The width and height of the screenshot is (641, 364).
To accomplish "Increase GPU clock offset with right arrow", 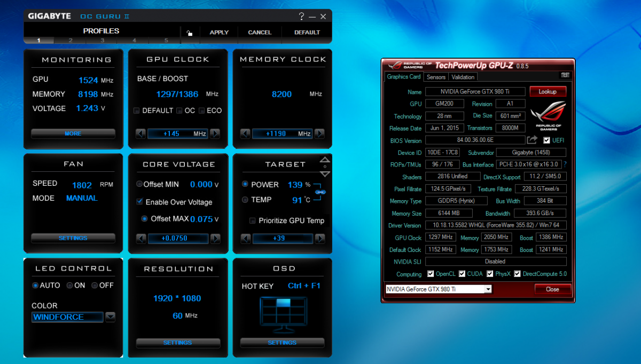I will coord(215,133).
